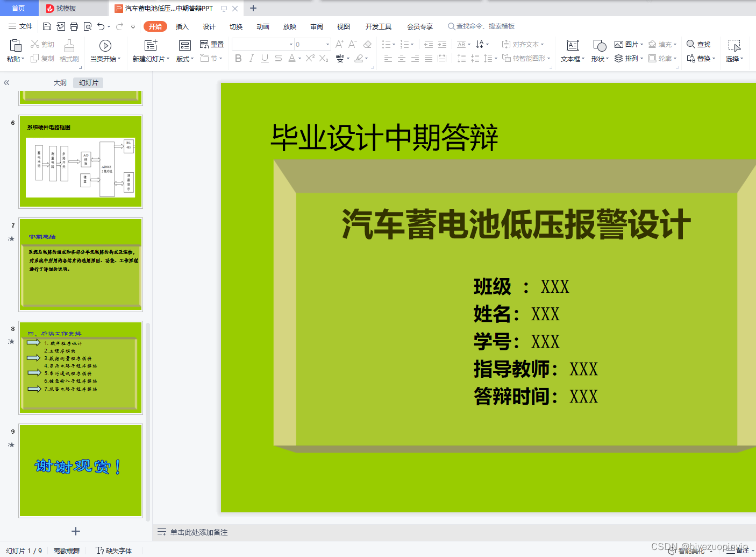
Task: Select slide 8 thumbnail
Action: pos(81,368)
